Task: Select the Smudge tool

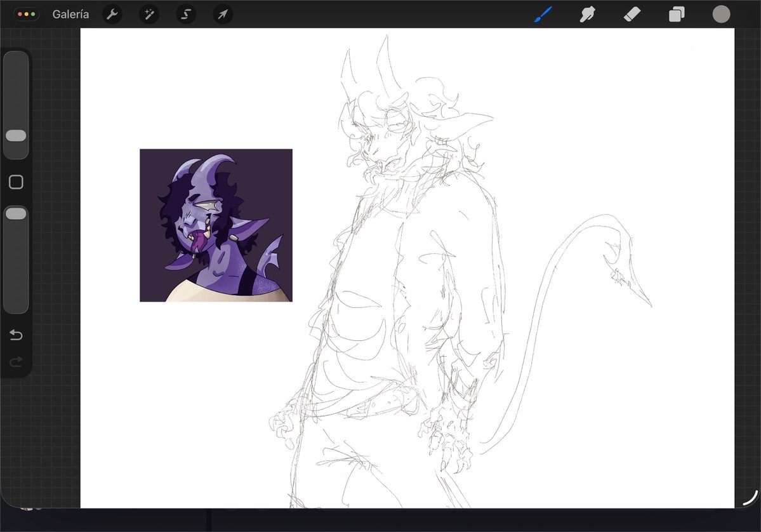Action: coord(587,14)
